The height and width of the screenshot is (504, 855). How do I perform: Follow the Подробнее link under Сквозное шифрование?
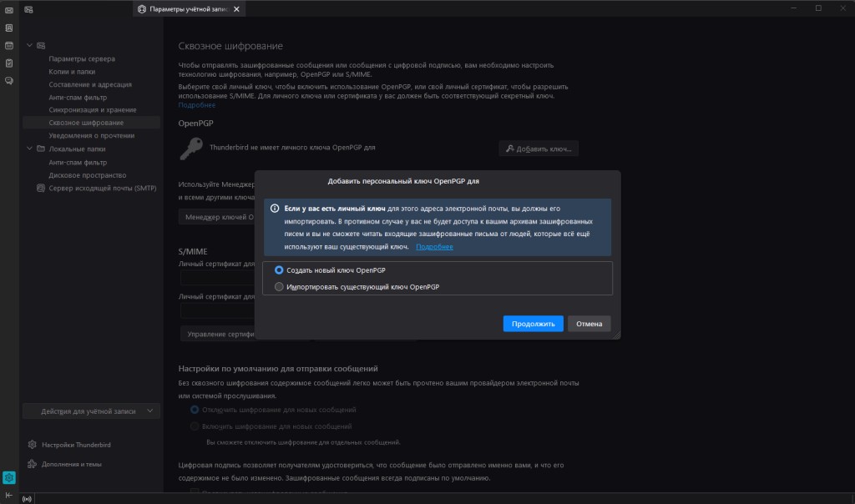click(197, 105)
